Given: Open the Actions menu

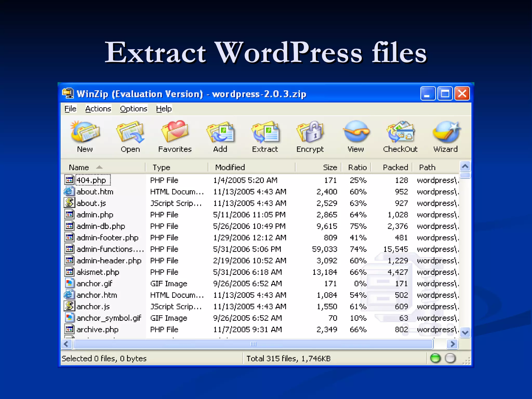Looking at the screenshot, I should click(98, 109).
